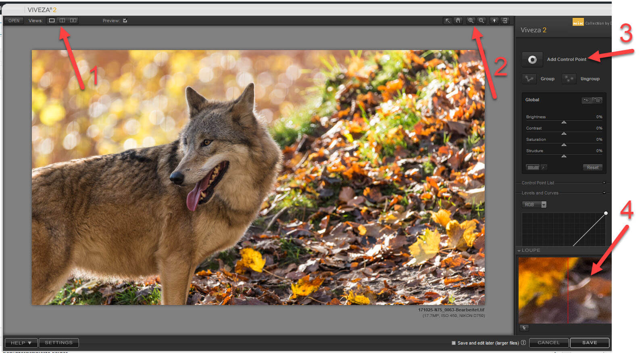
Task: Switch to single image view
Action: pos(52,21)
